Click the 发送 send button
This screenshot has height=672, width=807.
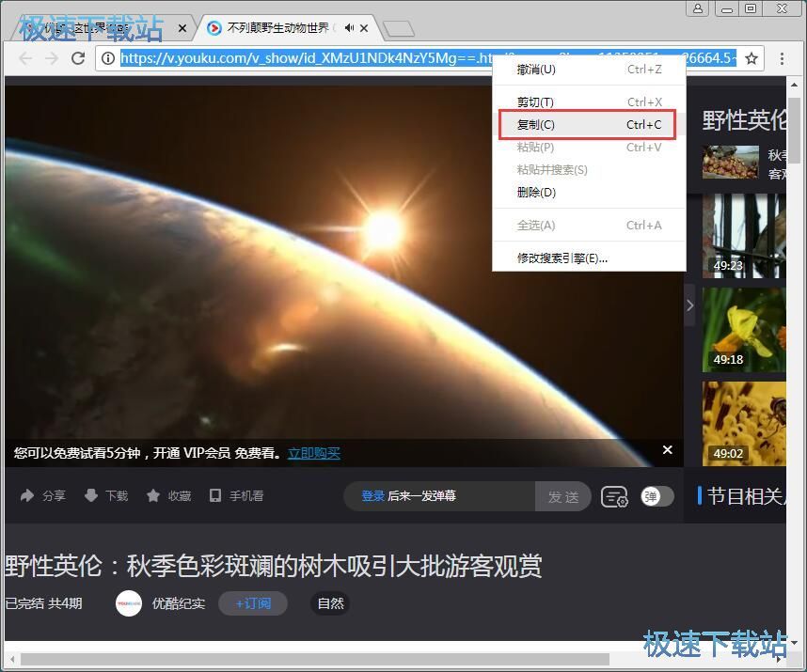(x=563, y=496)
